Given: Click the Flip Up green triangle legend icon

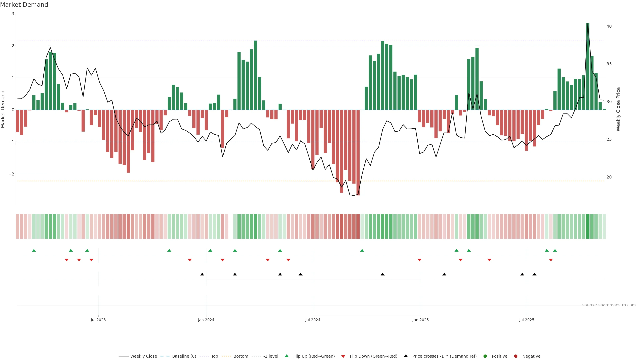Looking at the screenshot, I should pyautogui.click(x=286, y=356).
